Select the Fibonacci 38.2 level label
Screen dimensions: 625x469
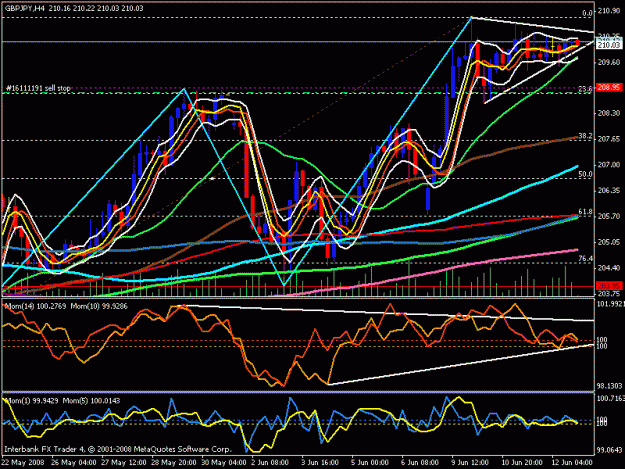coord(585,136)
